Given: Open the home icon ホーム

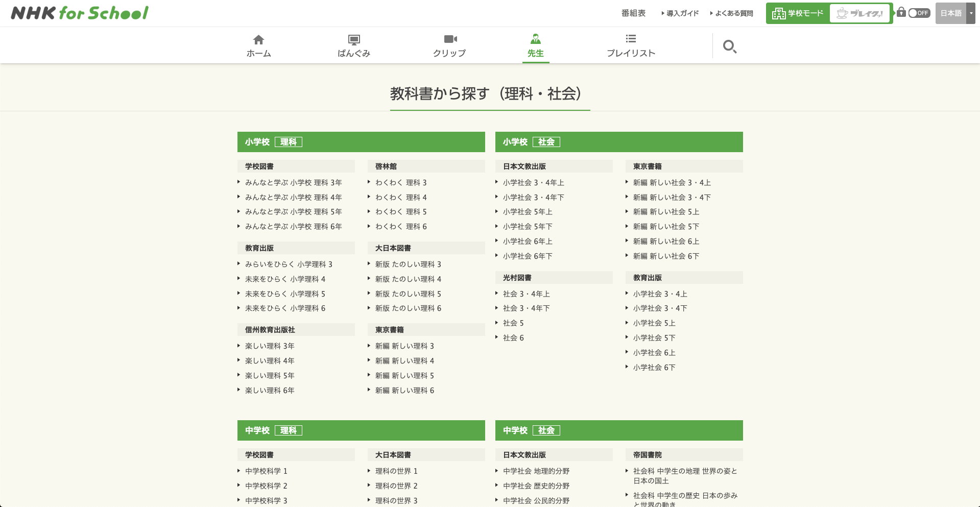Looking at the screenshot, I should tap(259, 39).
